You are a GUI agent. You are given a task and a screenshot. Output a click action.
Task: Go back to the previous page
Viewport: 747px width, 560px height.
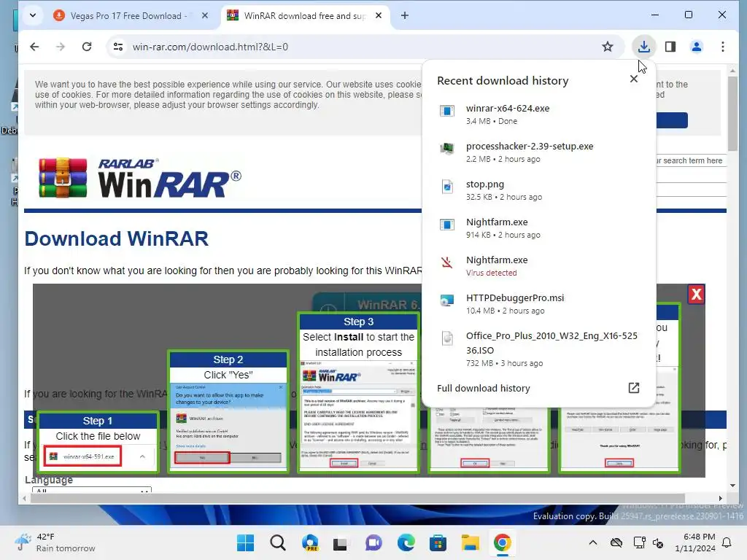34,47
